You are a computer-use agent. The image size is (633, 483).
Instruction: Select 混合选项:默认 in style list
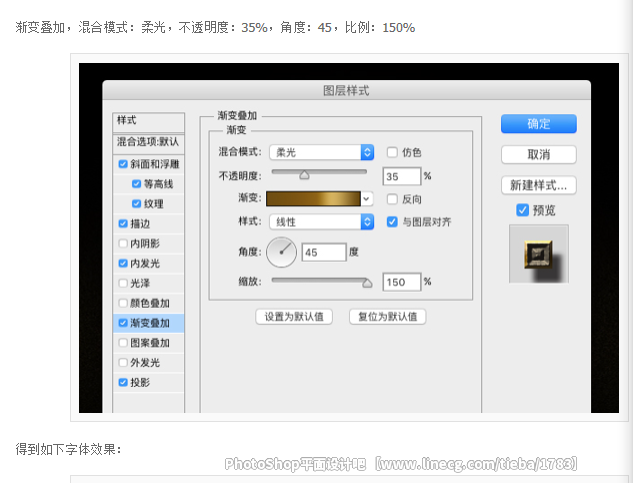click(x=149, y=142)
